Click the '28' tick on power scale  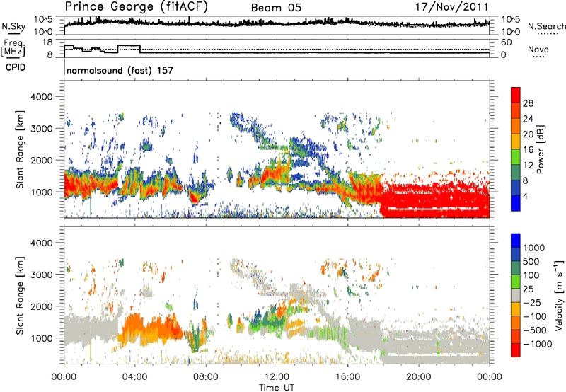(528, 103)
